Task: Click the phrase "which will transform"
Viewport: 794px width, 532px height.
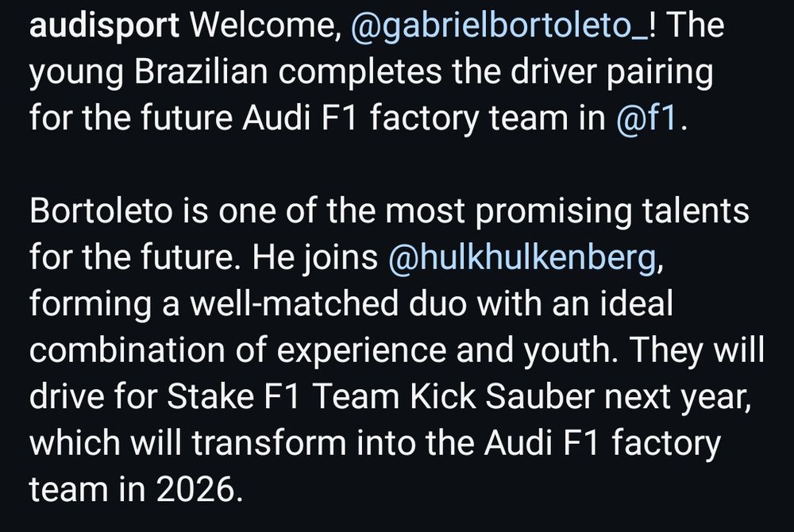Action: point(188,443)
